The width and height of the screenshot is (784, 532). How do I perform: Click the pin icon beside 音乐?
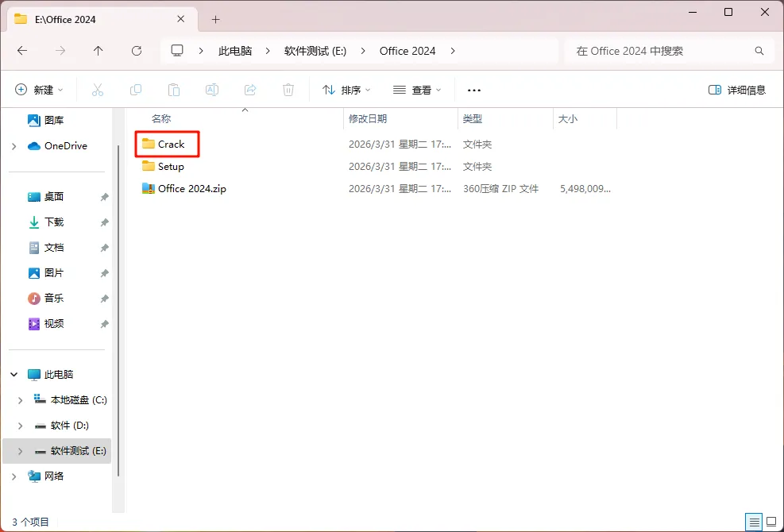(x=104, y=299)
